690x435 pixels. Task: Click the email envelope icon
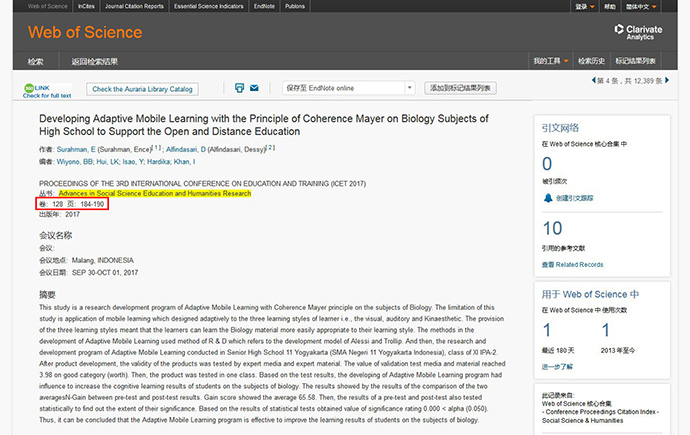pyautogui.click(x=254, y=88)
